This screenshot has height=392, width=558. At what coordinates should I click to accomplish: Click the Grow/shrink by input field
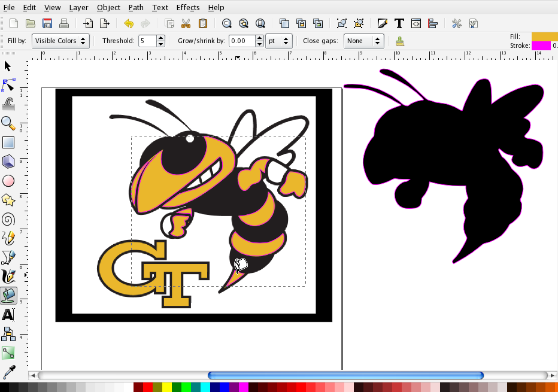[242, 41]
